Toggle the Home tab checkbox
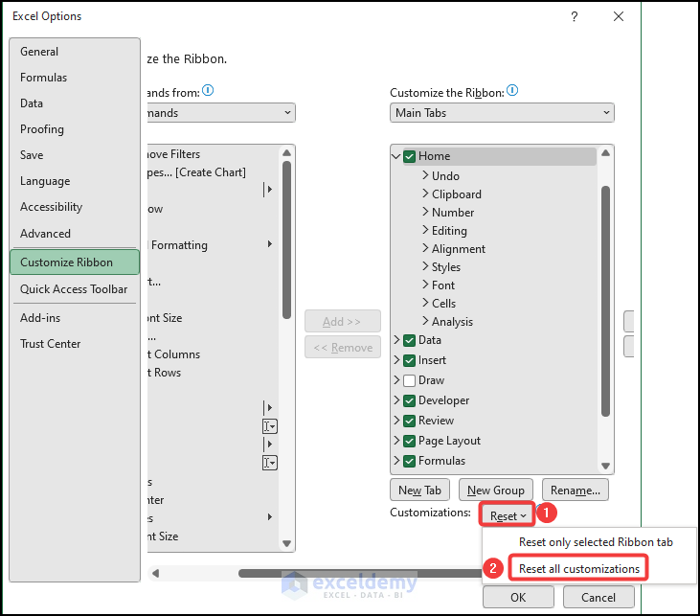Image resolution: width=700 pixels, height=616 pixels. point(410,156)
